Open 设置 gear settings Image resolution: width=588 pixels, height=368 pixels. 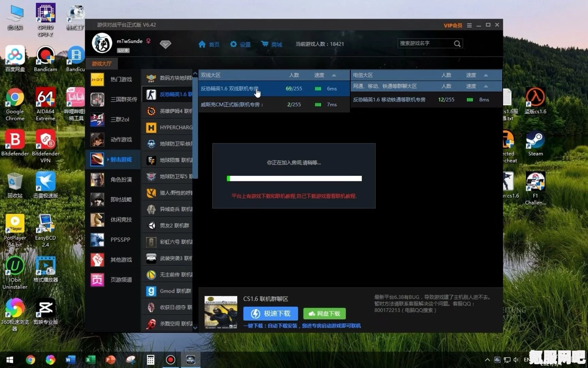[x=233, y=44]
